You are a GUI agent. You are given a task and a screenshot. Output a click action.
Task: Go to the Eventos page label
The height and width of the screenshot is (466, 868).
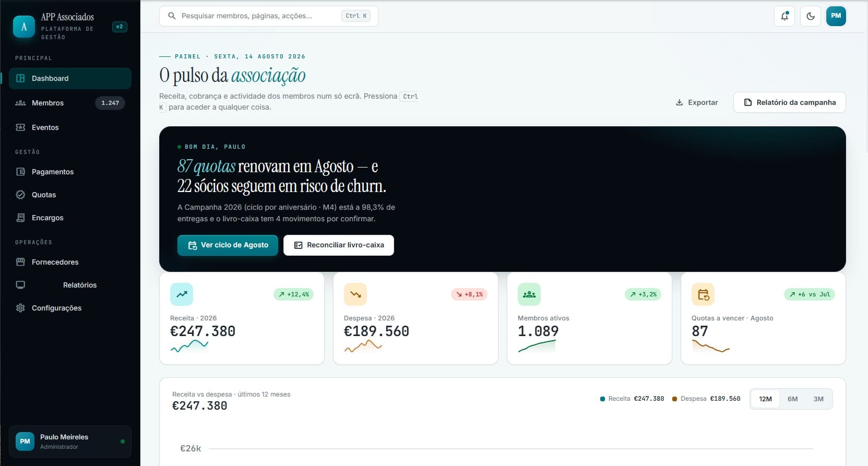click(x=45, y=127)
